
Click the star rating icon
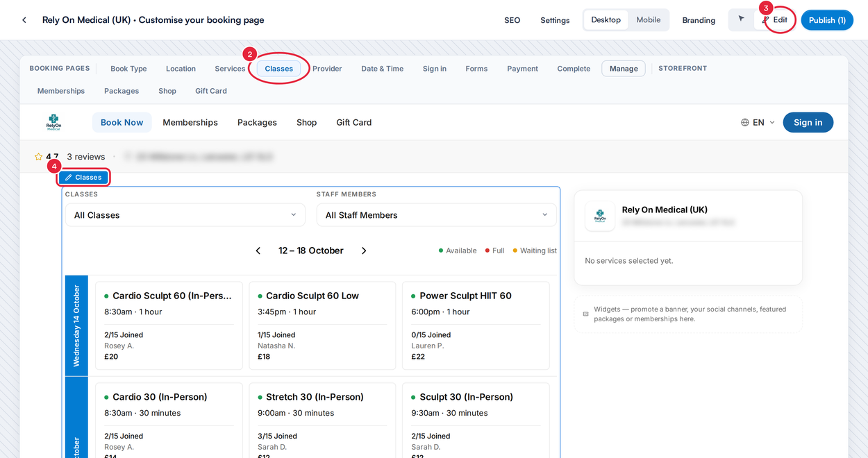[38, 157]
